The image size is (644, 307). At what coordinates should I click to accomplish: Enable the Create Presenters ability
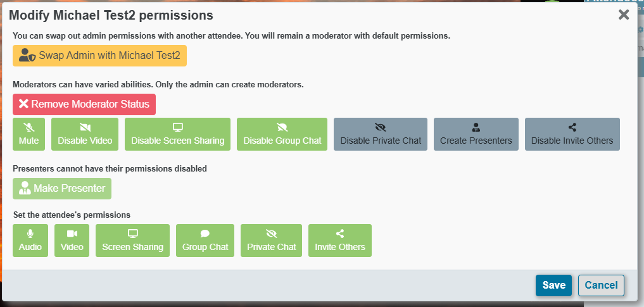[x=476, y=134]
